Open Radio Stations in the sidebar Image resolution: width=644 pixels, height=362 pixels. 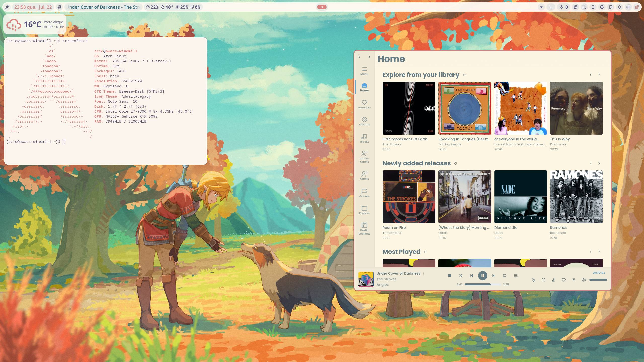364,229
